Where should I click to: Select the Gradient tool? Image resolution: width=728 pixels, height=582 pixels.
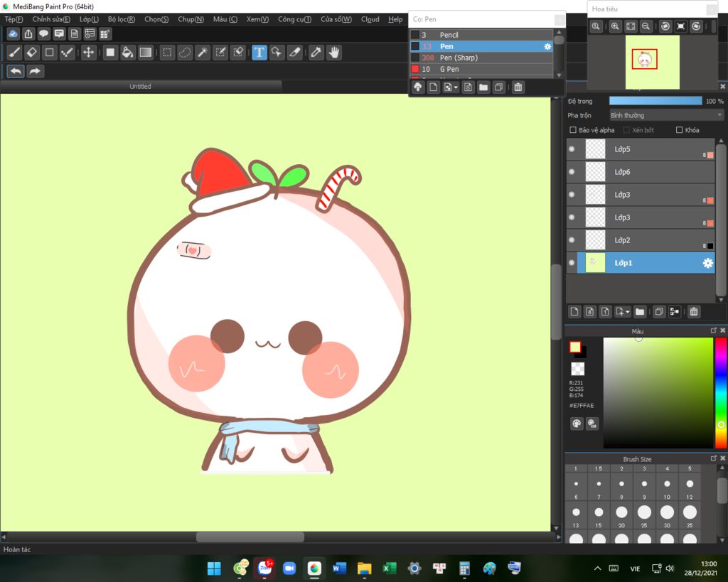coord(145,53)
